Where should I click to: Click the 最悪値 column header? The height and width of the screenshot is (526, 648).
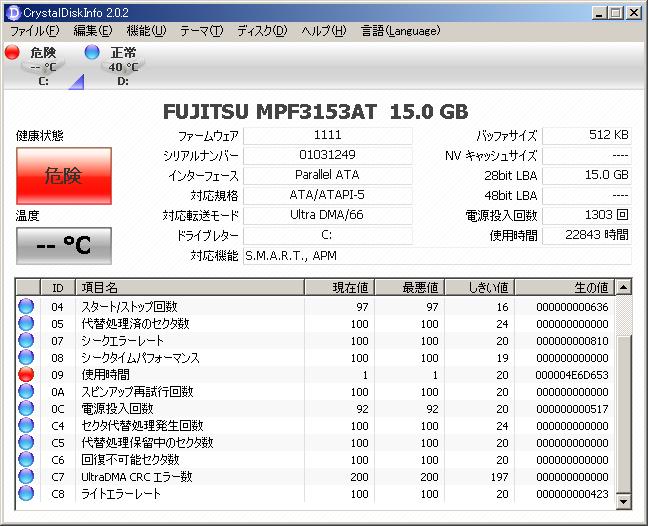tap(410, 287)
